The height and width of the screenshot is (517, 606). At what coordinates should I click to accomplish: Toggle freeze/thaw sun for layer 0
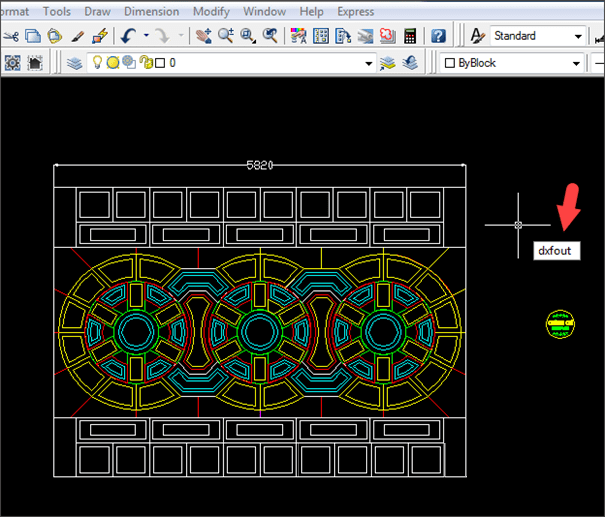pyautogui.click(x=113, y=63)
